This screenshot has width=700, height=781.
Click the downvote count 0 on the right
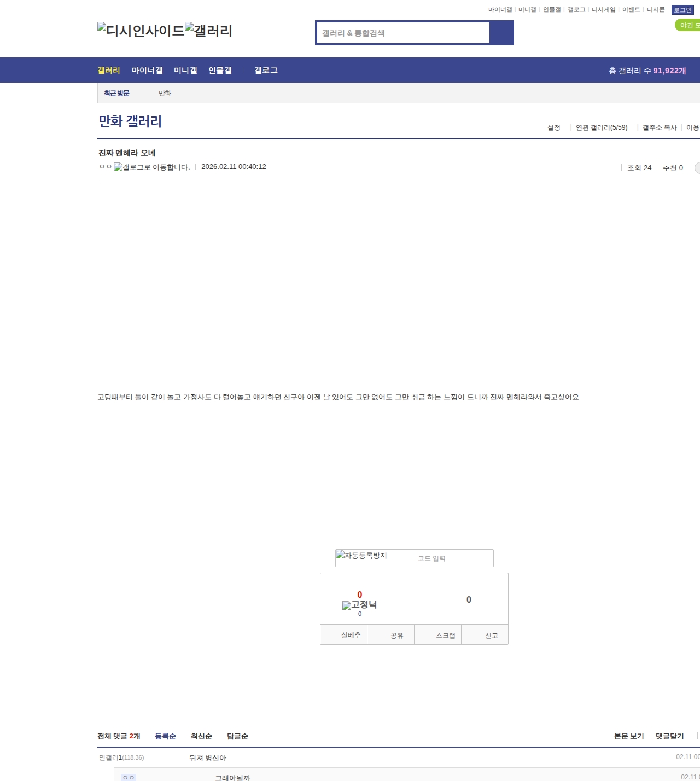469,599
